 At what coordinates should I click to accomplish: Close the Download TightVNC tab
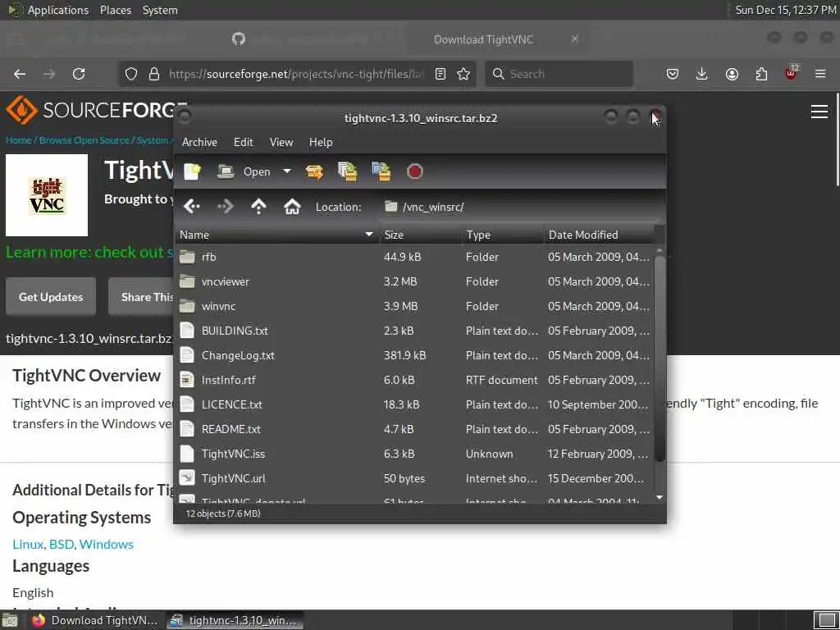tap(575, 39)
